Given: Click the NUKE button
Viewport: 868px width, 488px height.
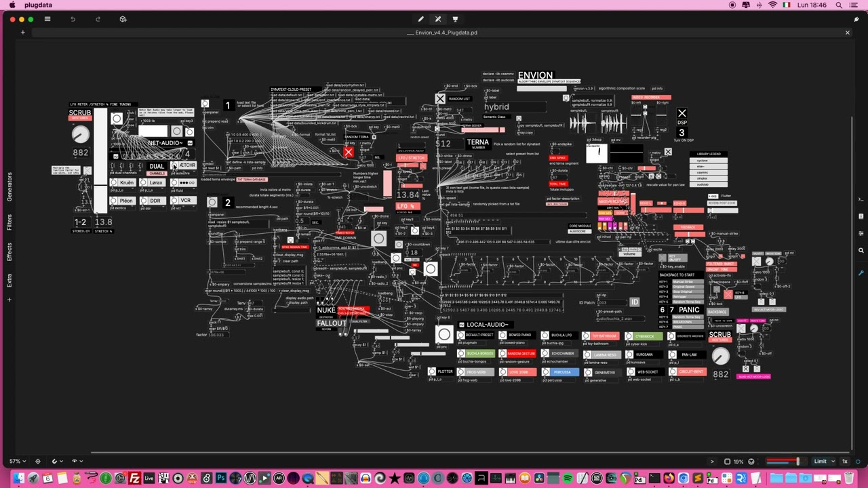Looking at the screenshot, I should coord(326,310).
